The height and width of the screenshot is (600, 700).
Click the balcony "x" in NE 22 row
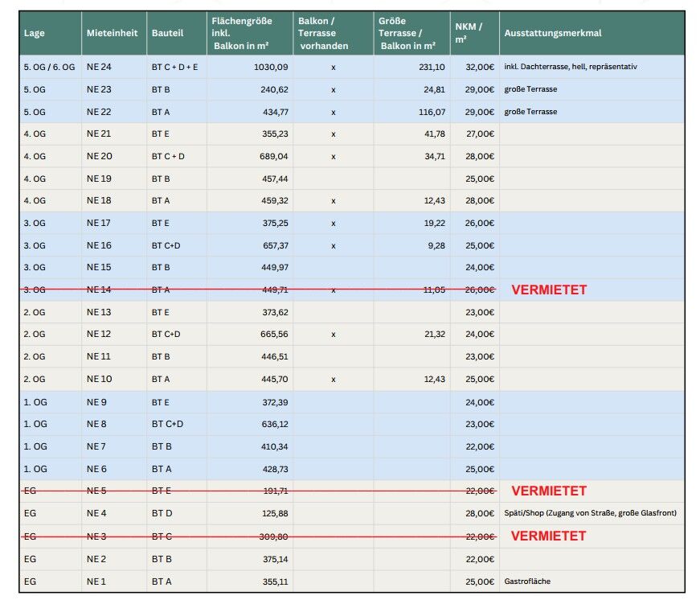pos(333,112)
